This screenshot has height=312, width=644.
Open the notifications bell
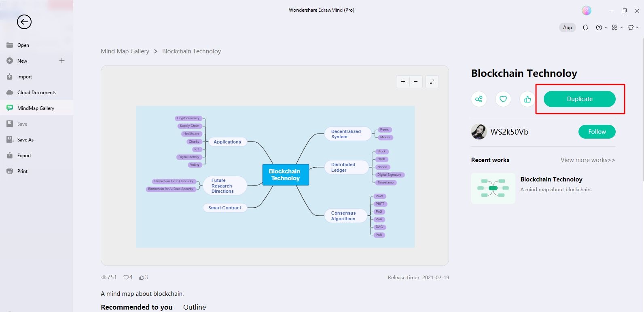(585, 27)
